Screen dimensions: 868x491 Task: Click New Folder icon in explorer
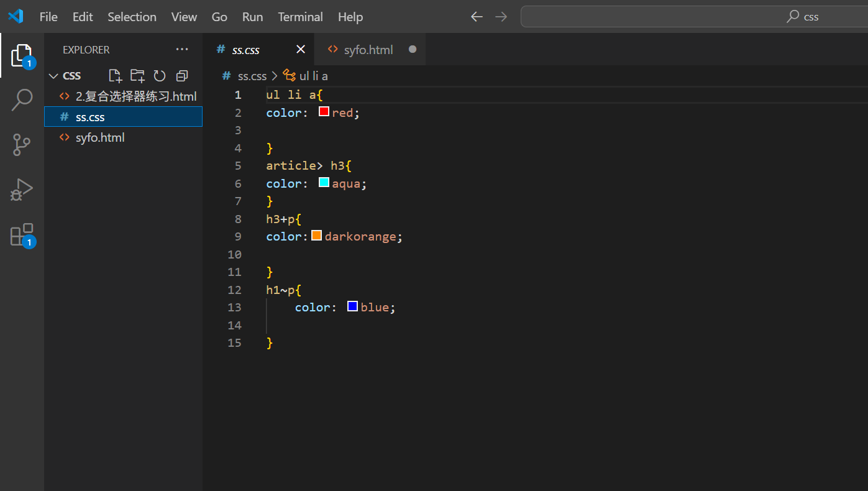click(x=137, y=76)
